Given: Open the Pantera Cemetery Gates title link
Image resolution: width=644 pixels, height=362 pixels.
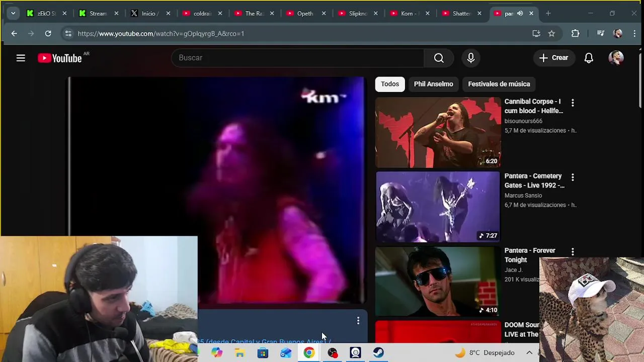Looking at the screenshot, I should point(534,180).
